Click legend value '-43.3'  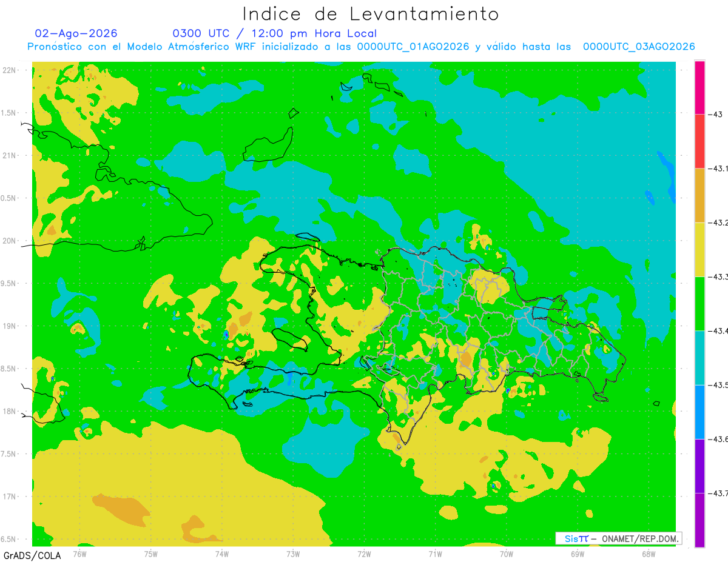[719, 276]
